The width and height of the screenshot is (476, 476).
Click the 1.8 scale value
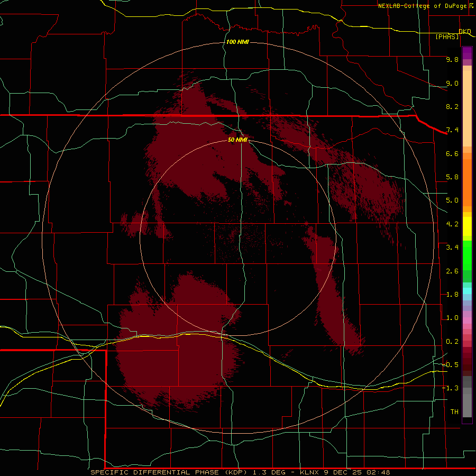coord(452,295)
